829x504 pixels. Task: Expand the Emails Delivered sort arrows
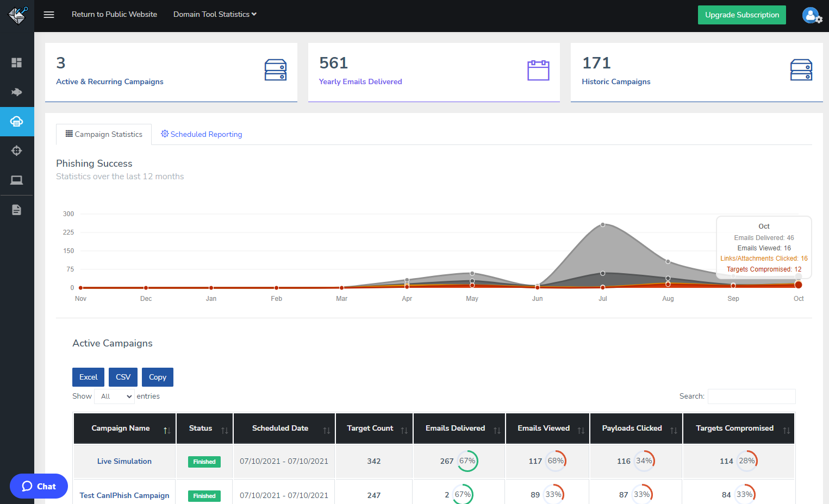coord(496,429)
